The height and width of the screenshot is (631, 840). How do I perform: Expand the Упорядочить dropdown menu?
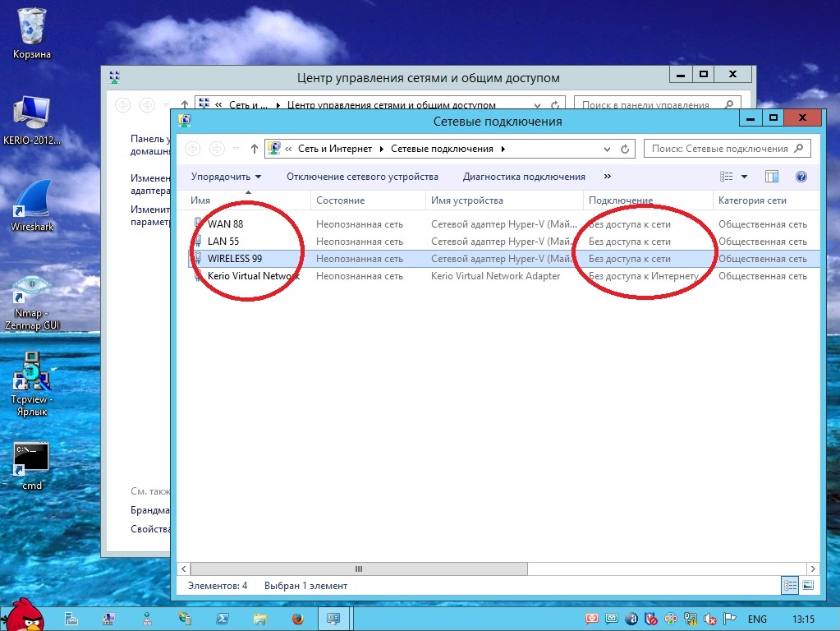click(x=226, y=177)
